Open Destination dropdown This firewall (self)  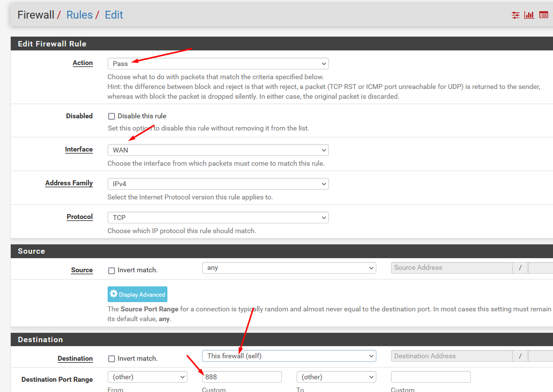tap(289, 356)
